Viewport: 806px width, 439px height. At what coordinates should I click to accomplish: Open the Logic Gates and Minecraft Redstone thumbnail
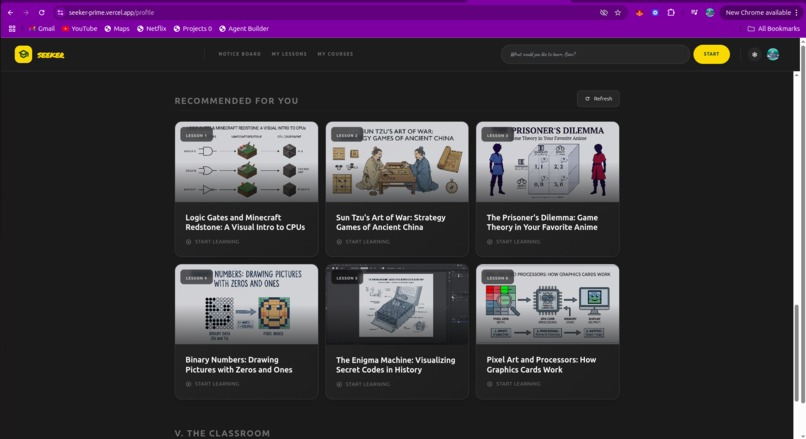click(246, 162)
